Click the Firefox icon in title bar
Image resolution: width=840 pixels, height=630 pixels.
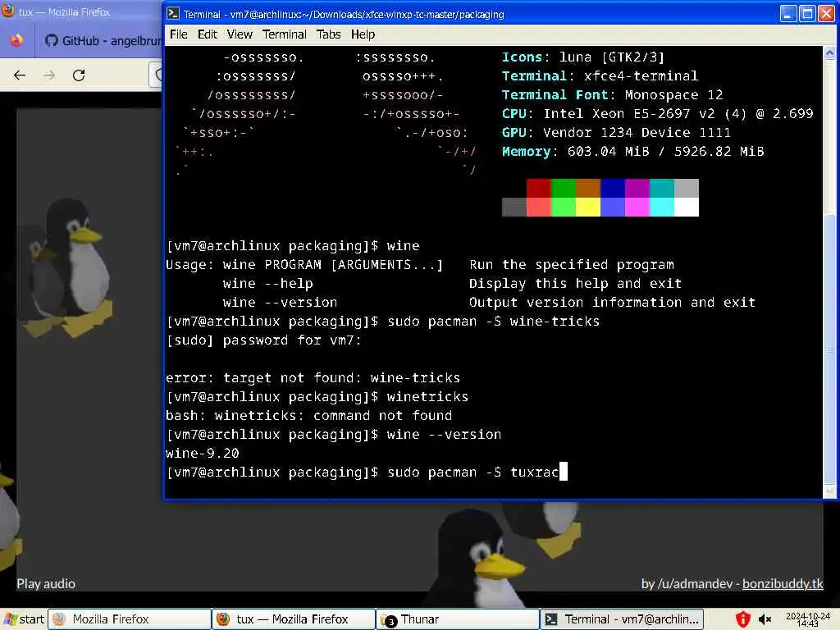pos(8,11)
